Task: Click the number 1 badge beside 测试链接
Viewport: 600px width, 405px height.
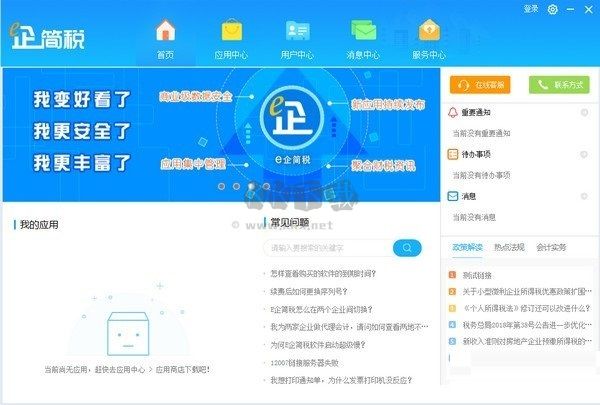Action: pyautogui.click(x=452, y=275)
